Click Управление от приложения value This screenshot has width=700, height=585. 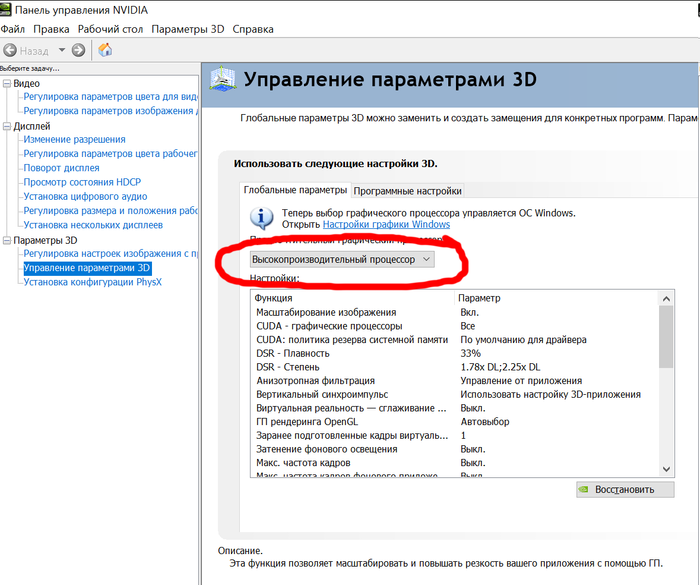(x=521, y=381)
